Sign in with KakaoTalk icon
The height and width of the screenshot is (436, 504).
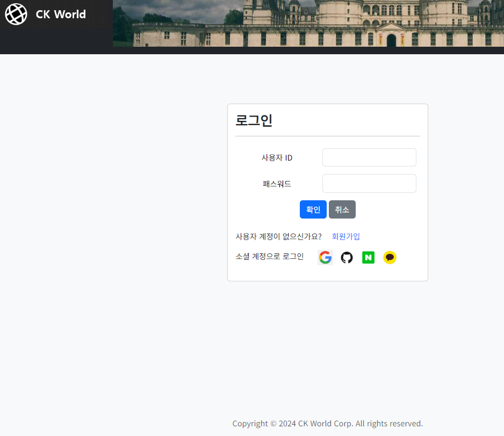coord(390,257)
